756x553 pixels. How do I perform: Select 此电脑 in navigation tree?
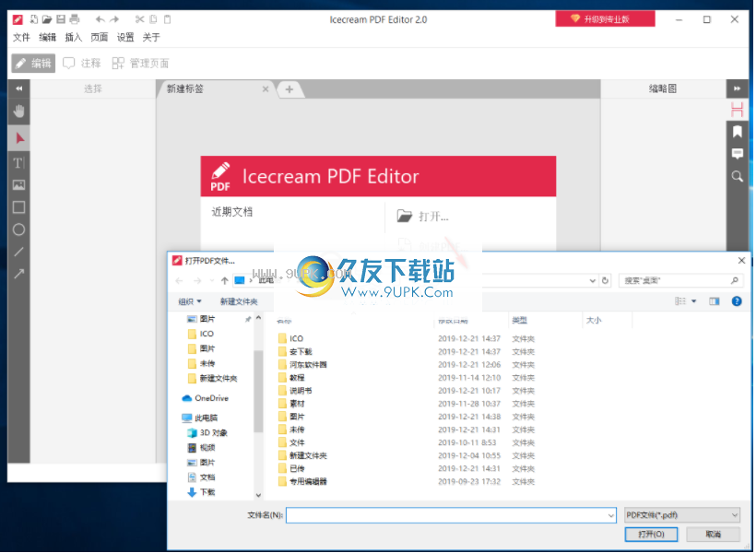[x=200, y=418]
